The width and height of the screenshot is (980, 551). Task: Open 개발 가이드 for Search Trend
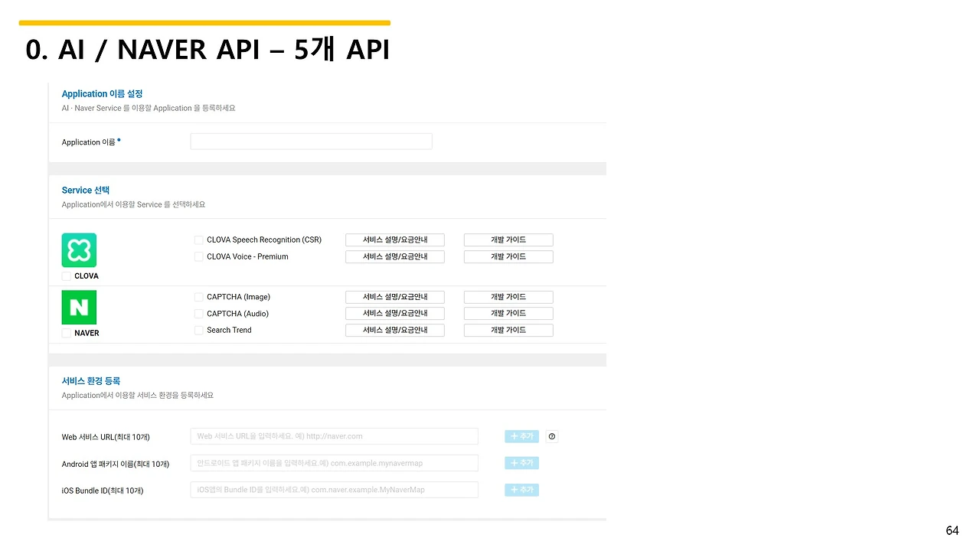508,331
